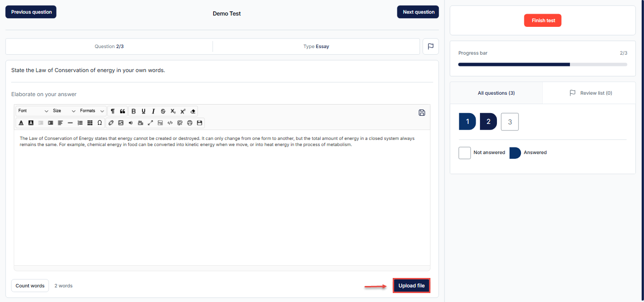Open code view of editor
The width and height of the screenshot is (644, 302).
[170, 122]
